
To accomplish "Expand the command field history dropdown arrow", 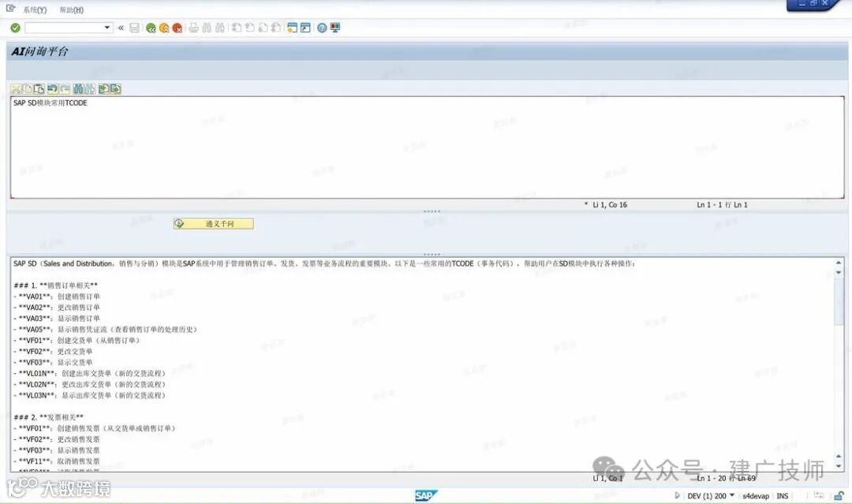I will [x=107, y=28].
